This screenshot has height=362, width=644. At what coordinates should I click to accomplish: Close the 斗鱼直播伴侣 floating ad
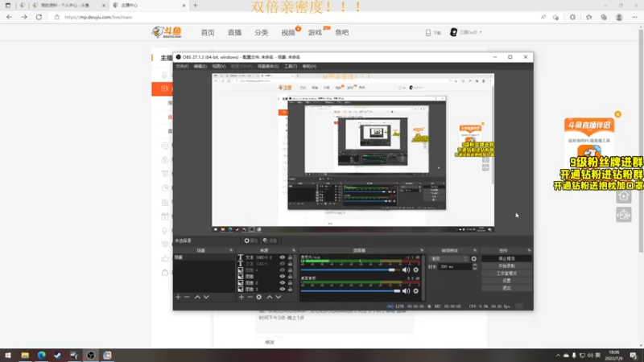[x=617, y=114]
